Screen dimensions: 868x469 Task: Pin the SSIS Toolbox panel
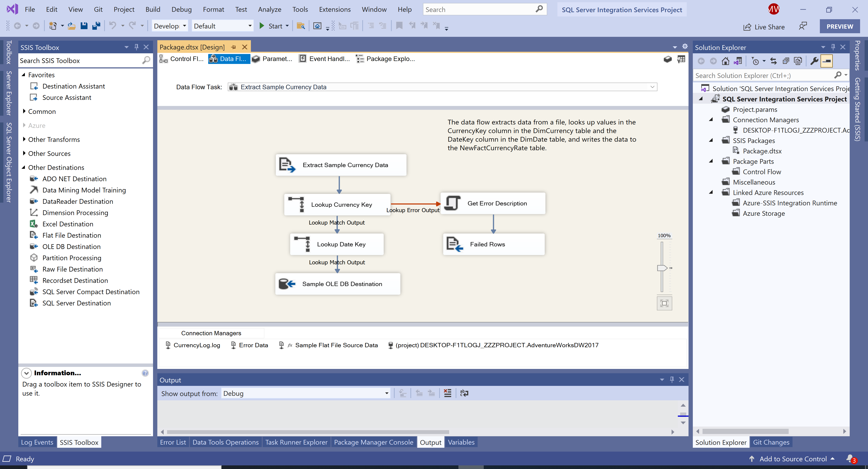[137, 47]
